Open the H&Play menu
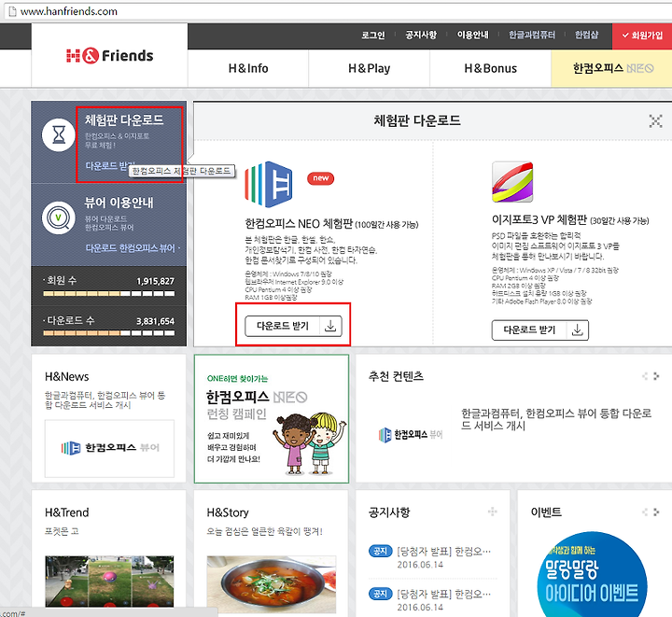This screenshot has height=617, width=672. click(x=369, y=68)
